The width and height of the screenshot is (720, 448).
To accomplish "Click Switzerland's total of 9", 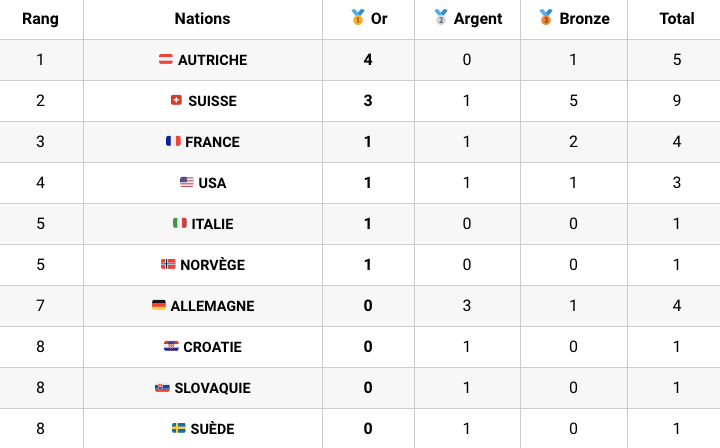I will point(677,101).
